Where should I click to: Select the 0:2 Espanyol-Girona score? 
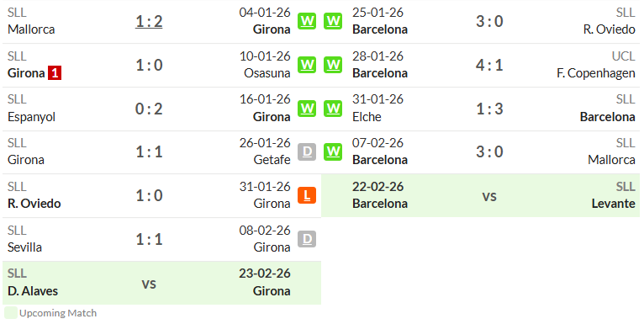[x=149, y=109]
